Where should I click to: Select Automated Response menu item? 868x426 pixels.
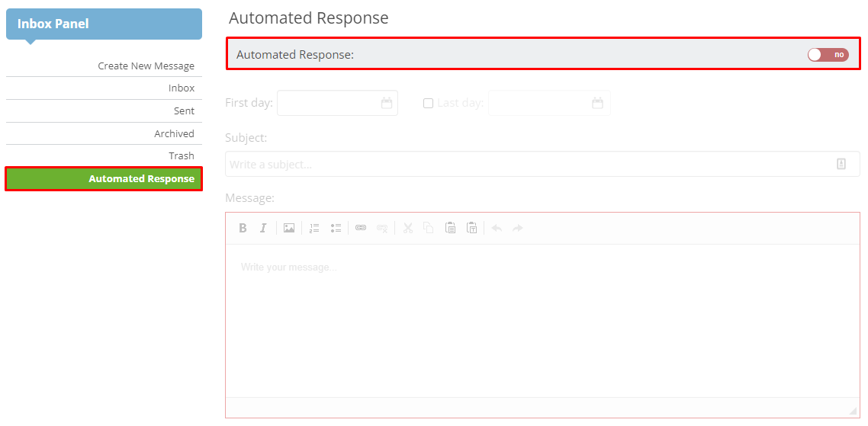(x=104, y=178)
